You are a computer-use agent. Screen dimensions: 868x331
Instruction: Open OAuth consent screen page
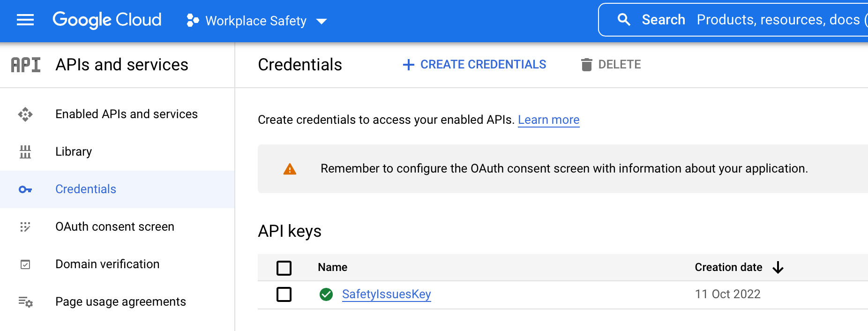[115, 227]
